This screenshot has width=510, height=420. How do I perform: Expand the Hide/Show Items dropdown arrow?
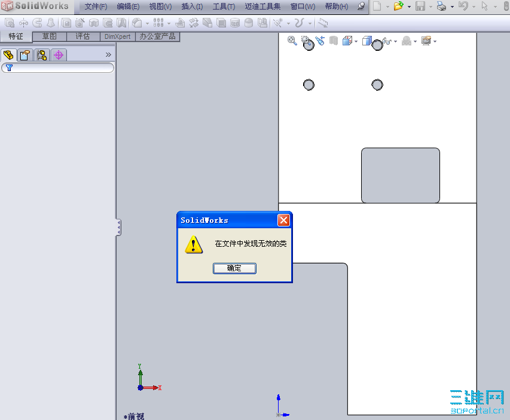point(396,41)
